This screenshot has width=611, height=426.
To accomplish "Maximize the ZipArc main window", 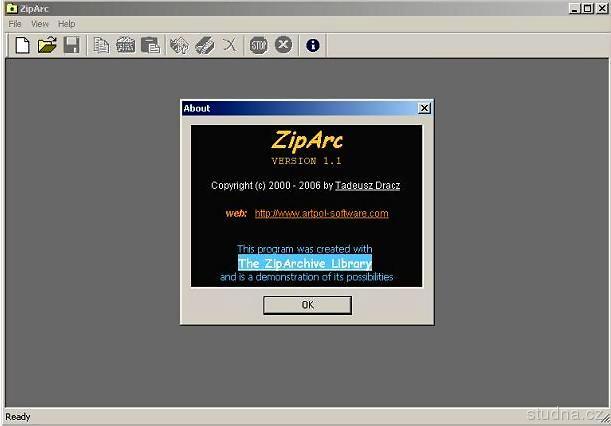I will [x=587, y=8].
